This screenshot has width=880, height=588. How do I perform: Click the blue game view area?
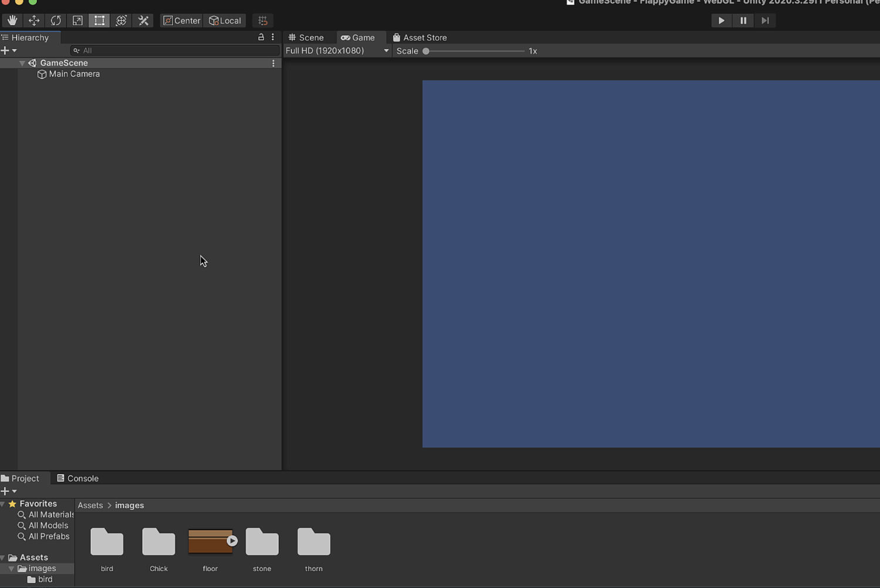[x=651, y=264]
